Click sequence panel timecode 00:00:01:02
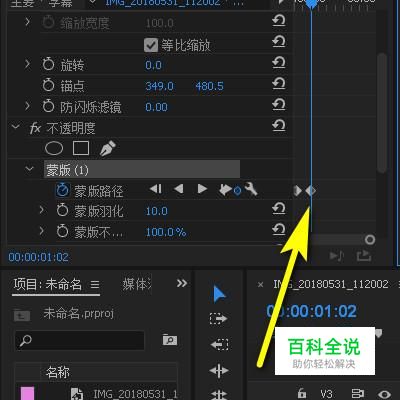 311,311
